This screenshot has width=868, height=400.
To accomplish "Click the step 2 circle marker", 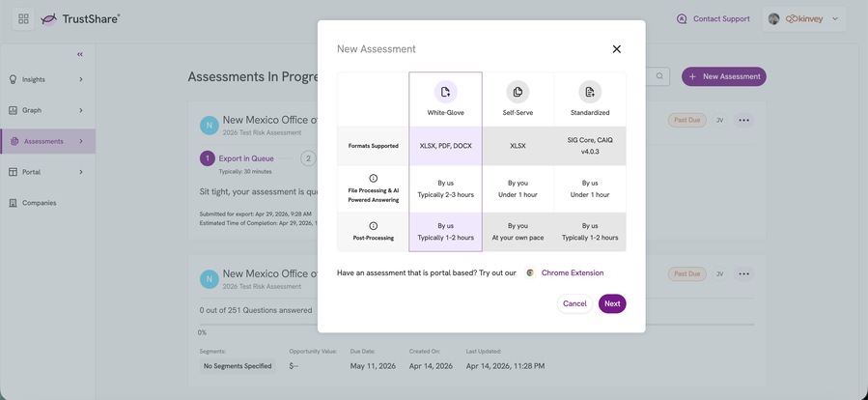I will (308, 158).
